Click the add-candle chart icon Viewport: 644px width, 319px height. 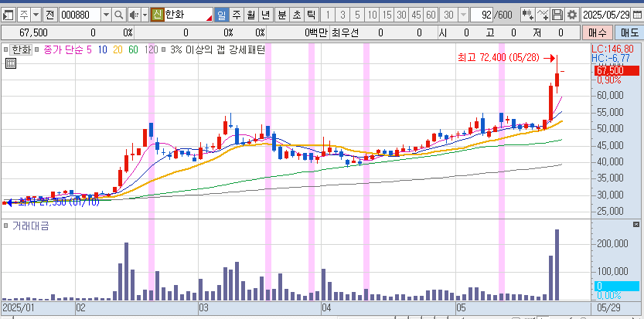pos(527,15)
